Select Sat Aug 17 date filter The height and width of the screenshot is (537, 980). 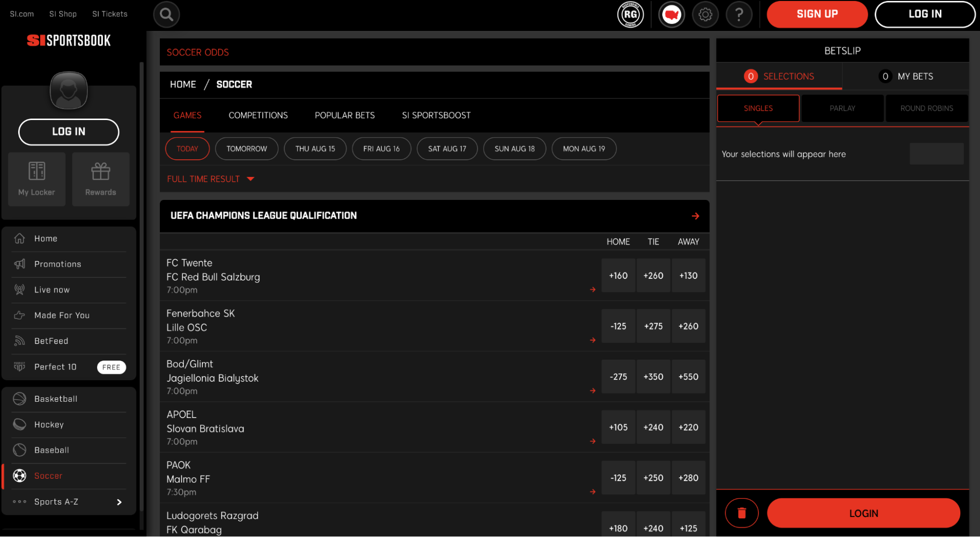coord(447,149)
